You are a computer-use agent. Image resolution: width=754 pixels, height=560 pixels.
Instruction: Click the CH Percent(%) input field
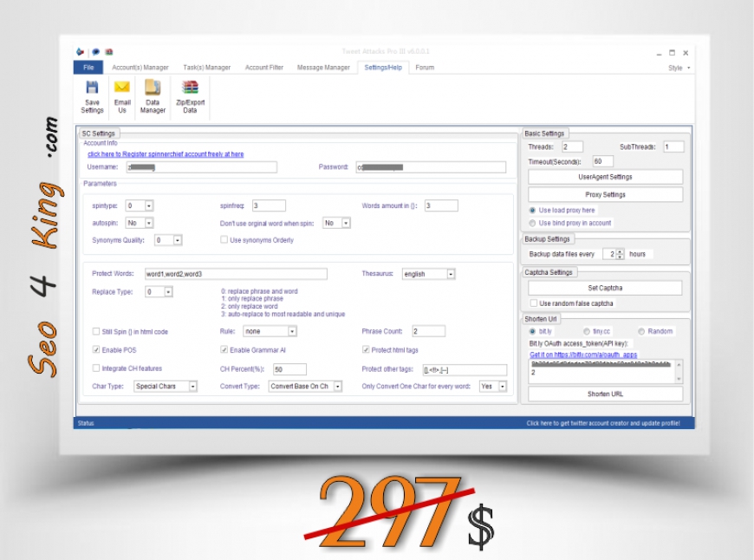click(289, 369)
